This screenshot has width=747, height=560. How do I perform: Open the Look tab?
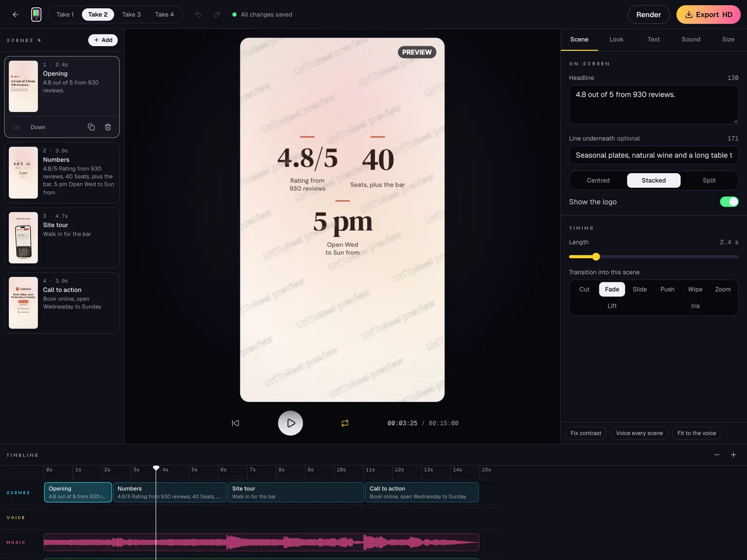point(616,39)
